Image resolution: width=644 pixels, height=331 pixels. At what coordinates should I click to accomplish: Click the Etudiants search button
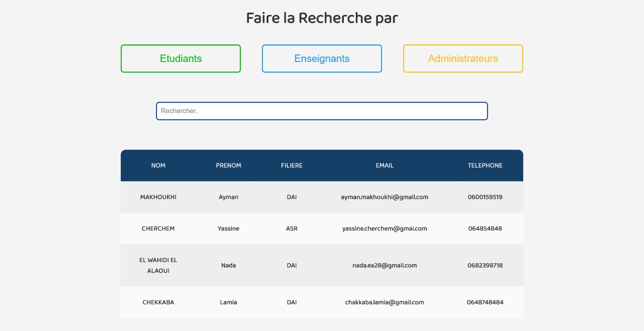click(x=181, y=59)
